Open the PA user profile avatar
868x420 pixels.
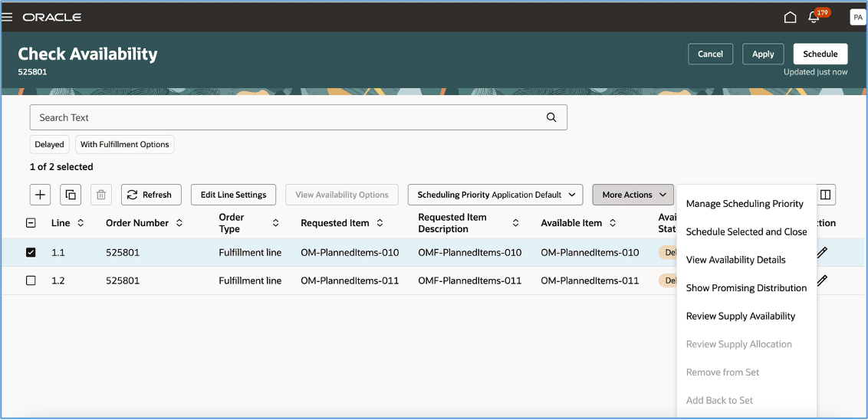pos(857,17)
